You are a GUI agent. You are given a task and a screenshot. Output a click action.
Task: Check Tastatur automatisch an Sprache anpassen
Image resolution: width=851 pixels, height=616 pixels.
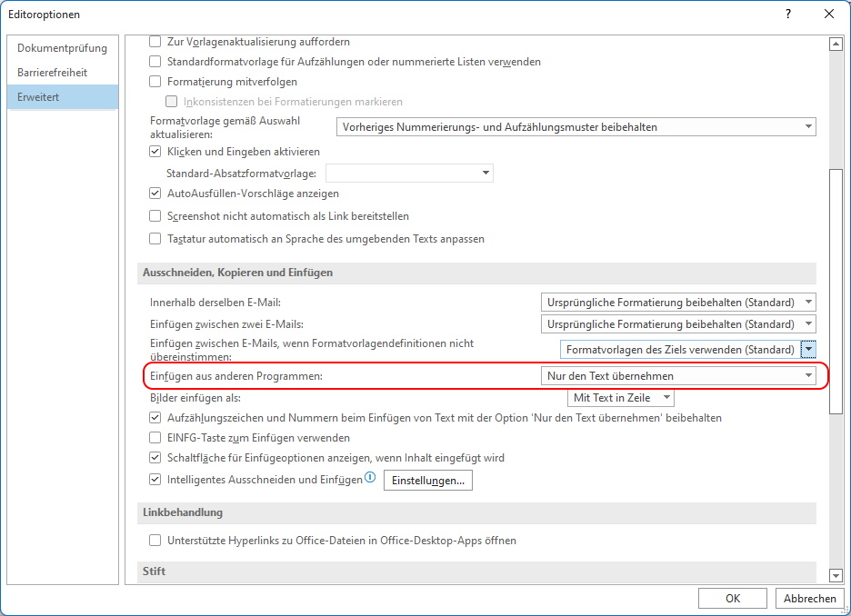155,239
